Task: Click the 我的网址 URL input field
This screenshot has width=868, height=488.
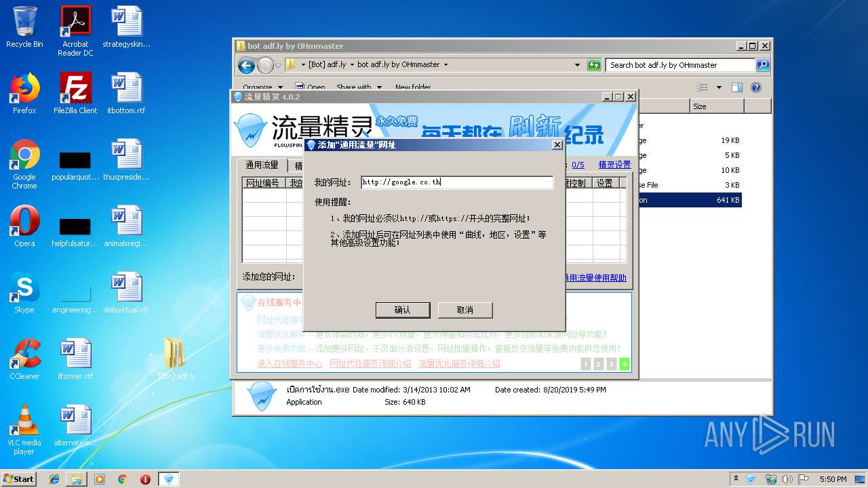Action: pyautogui.click(x=457, y=182)
